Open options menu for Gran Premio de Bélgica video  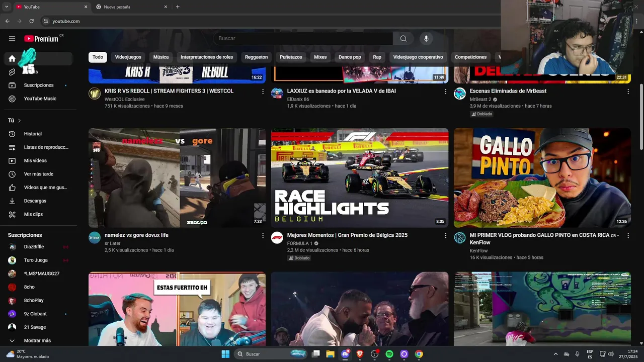point(445,235)
